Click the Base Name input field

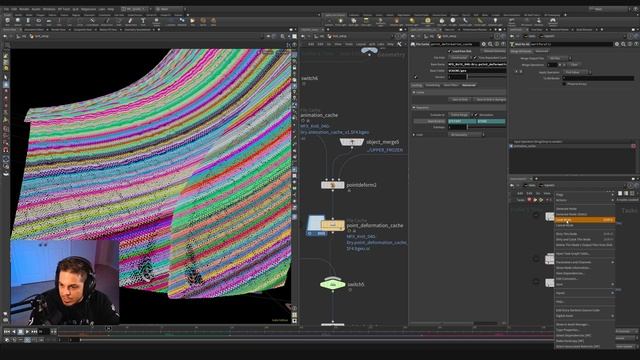pyautogui.click(x=477, y=64)
